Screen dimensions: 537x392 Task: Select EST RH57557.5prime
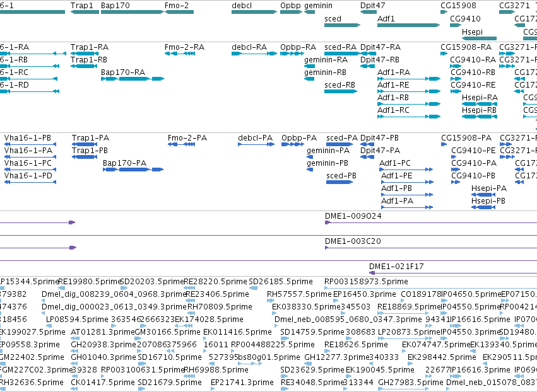[x=299, y=294]
